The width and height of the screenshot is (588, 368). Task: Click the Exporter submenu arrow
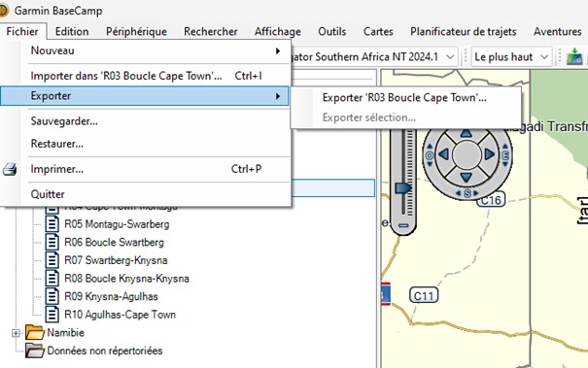click(278, 96)
